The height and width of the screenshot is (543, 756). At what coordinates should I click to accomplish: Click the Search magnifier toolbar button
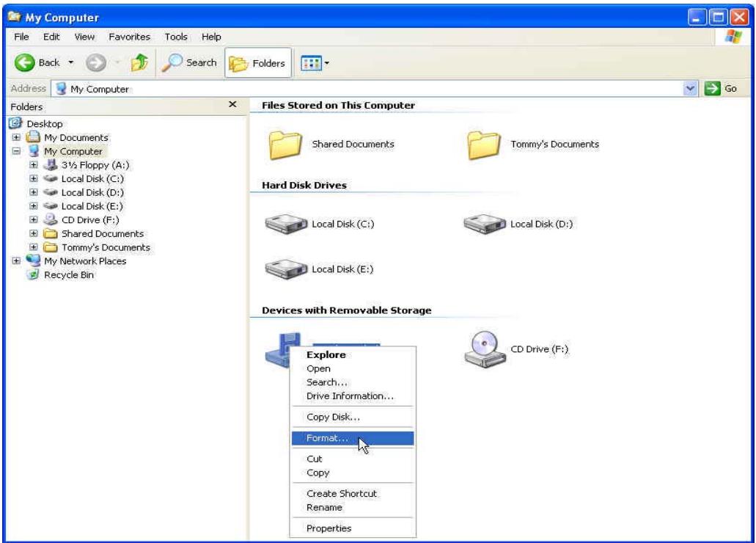(189, 63)
